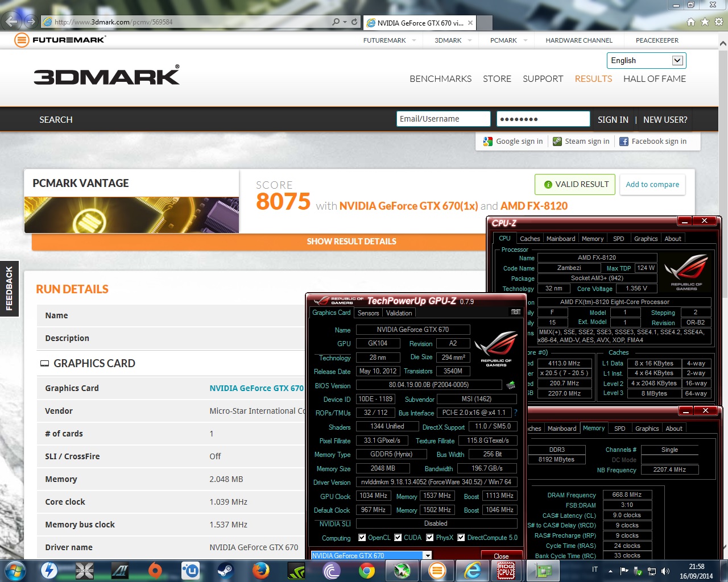728x582 pixels.
Task: Open the favorites star icon
Action: [705, 22]
